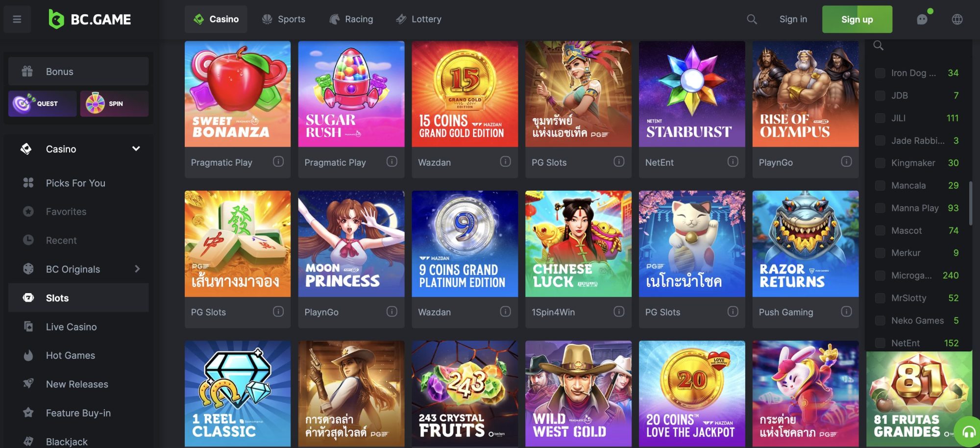The image size is (980, 448).
Task: Check the JILI provider checkbox
Action: [880, 118]
